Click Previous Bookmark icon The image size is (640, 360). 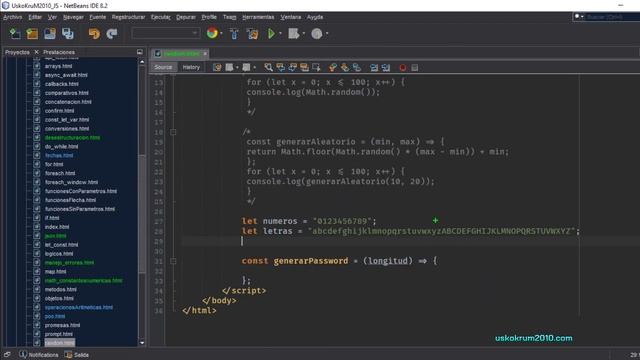pos(333,67)
